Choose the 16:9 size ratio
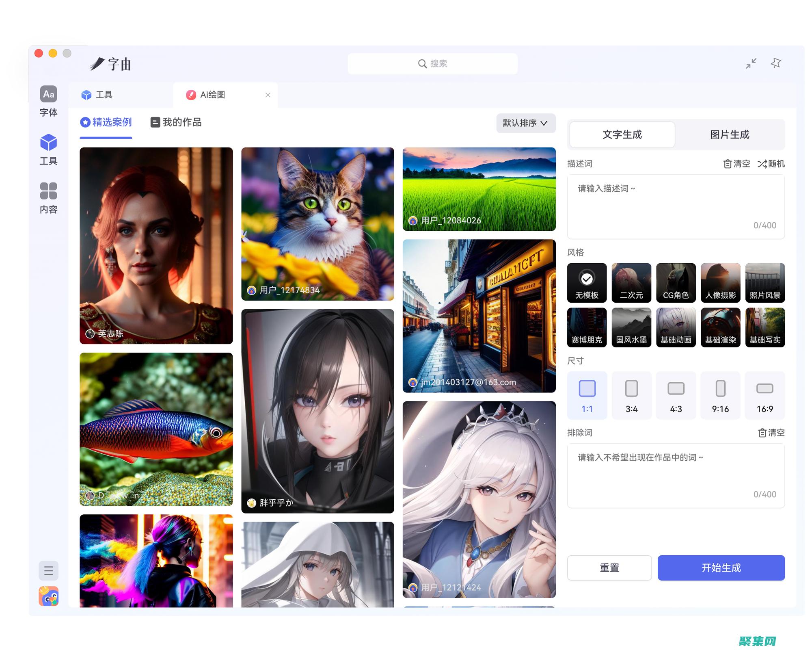812x650 pixels. point(764,395)
